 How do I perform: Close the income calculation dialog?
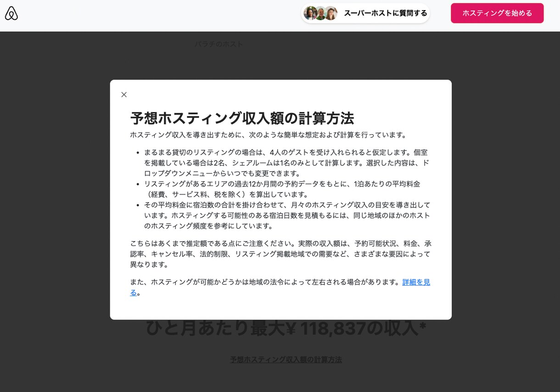click(124, 95)
